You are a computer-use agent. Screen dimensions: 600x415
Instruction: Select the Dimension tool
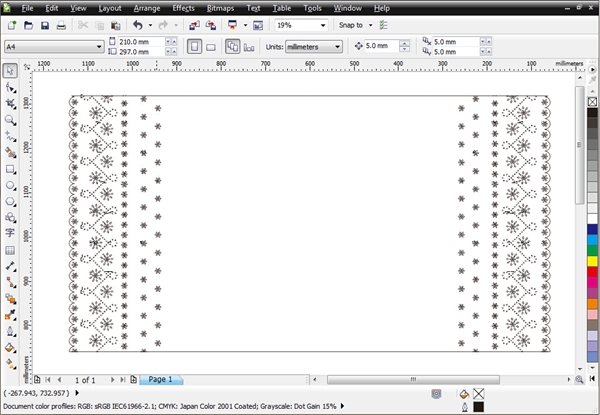pos(10,266)
